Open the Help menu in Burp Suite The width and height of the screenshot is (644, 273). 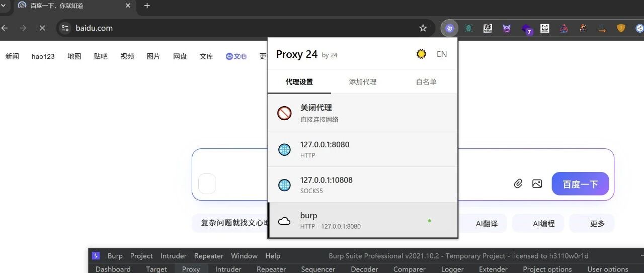click(x=273, y=256)
